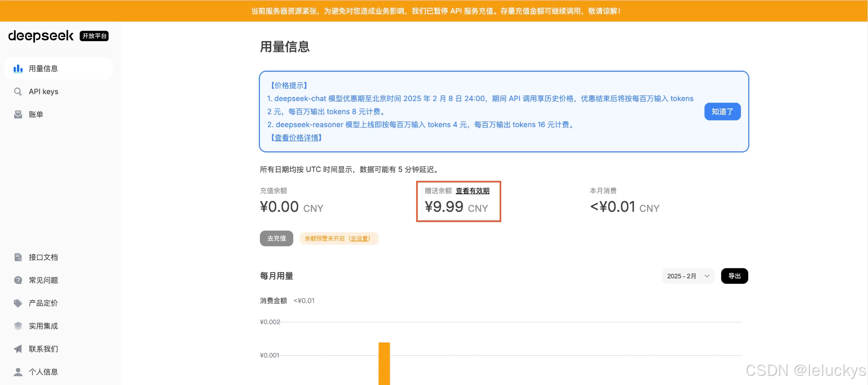Click the 查看有效期 link
Screen dimensions: 868x385
[x=472, y=191]
